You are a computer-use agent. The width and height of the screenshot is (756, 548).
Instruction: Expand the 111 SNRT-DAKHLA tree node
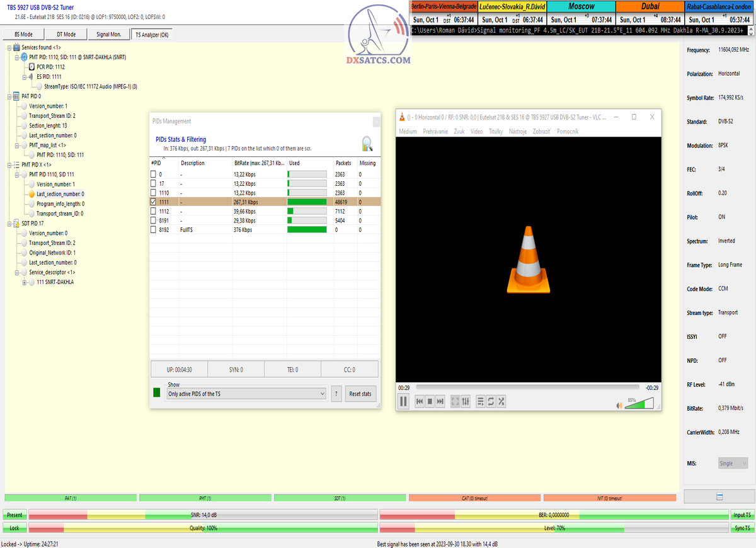click(25, 282)
